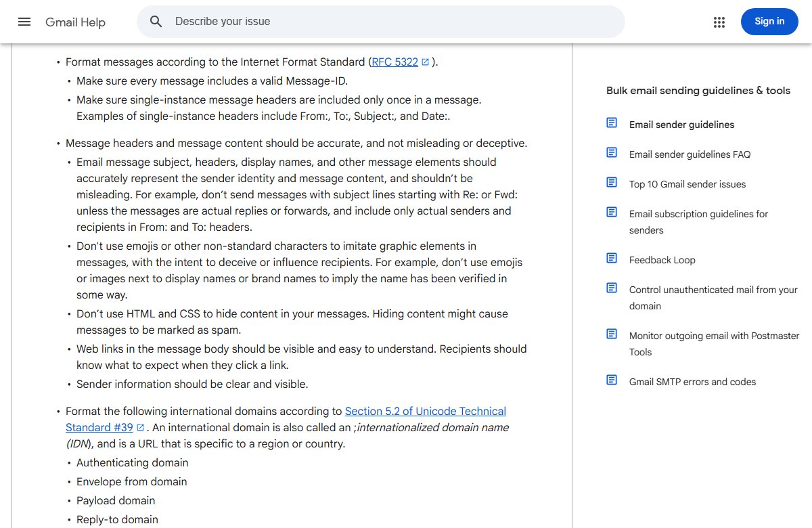Open Gmail SMTP errors and codes
The height and width of the screenshot is (528, 812).
point(692,382)
